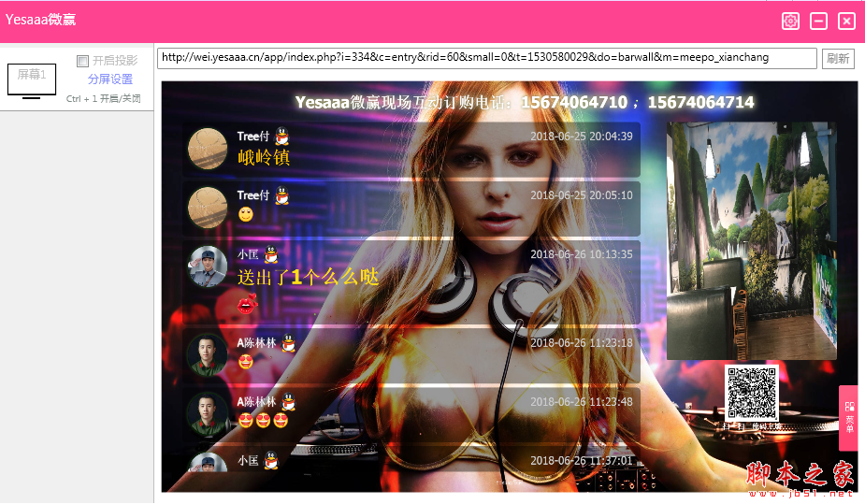
Task: Click A陈林林 avatar on the 11:23:18 message
Action: point(208,354)
